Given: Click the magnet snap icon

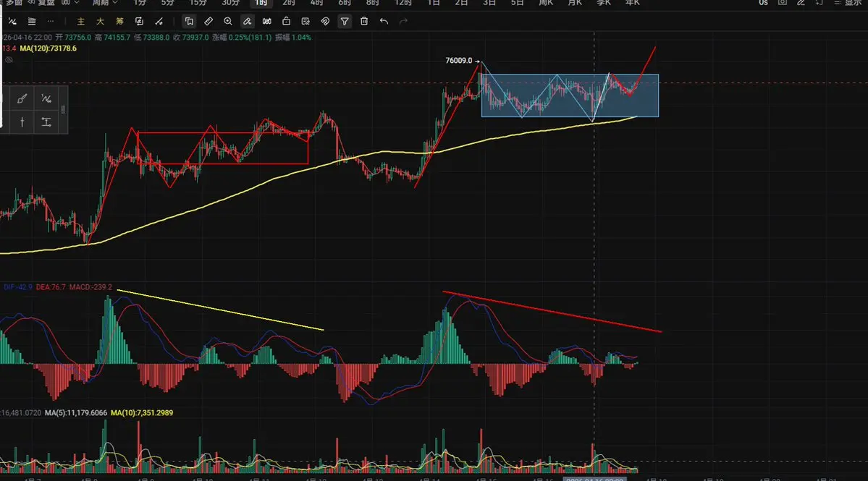Looking at the screenshot, I should tap(325, 22).
